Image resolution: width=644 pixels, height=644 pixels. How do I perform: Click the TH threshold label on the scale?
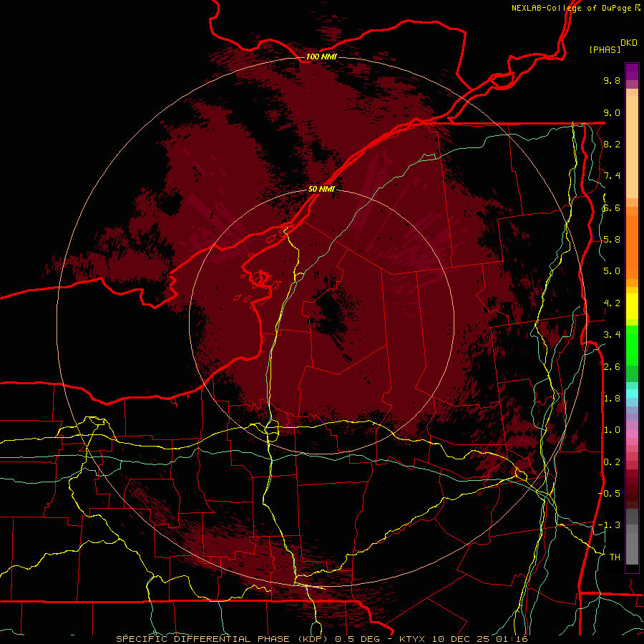pos(615,557)
